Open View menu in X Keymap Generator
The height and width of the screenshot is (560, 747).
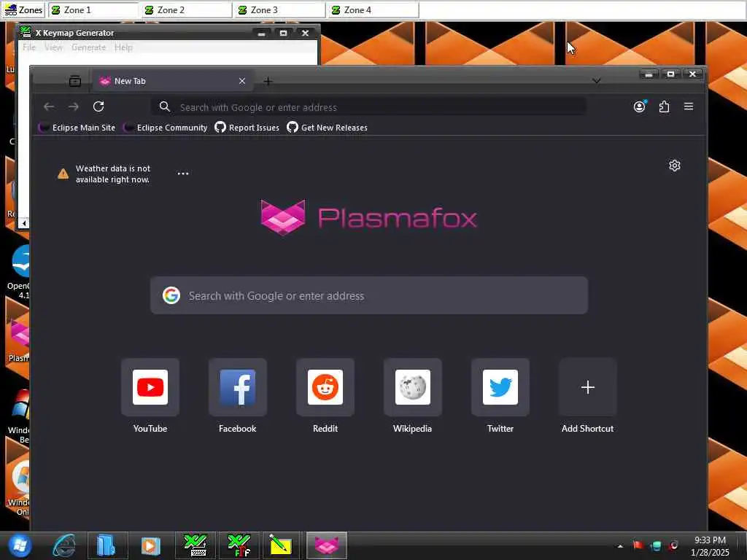click(53, 47)
